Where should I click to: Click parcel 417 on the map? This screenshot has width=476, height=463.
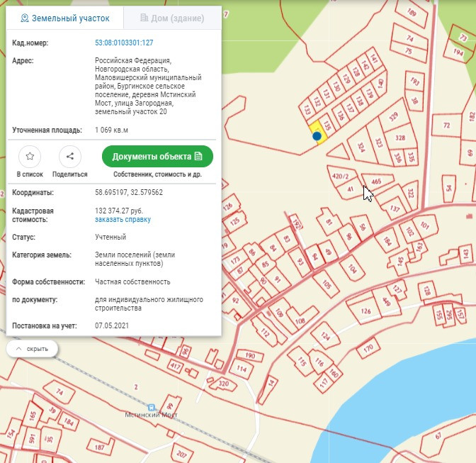(x=175, y=366)
